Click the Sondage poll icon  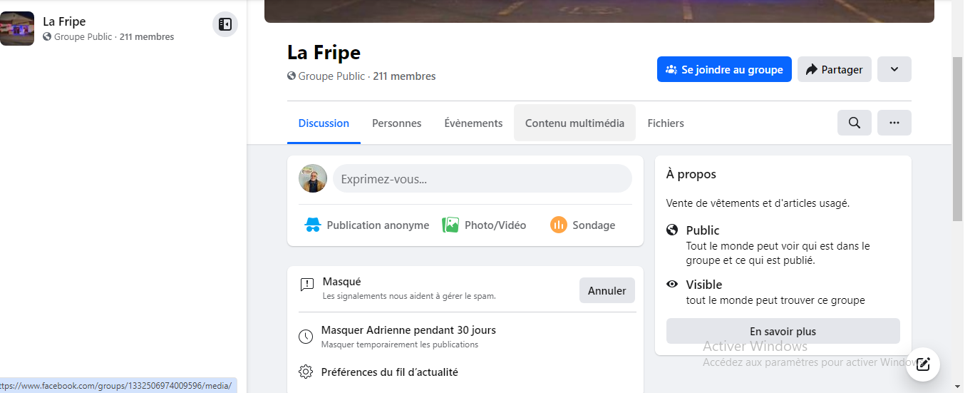(x=559, y=225)
